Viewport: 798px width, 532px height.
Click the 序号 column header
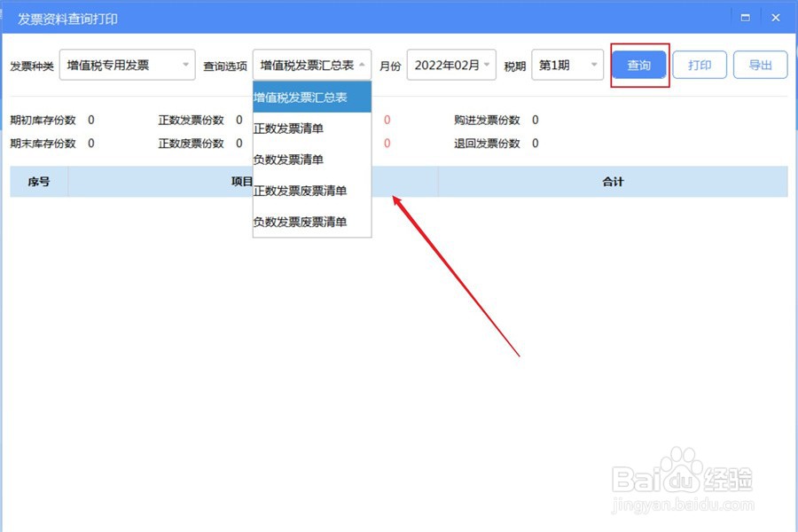[39, 182]
